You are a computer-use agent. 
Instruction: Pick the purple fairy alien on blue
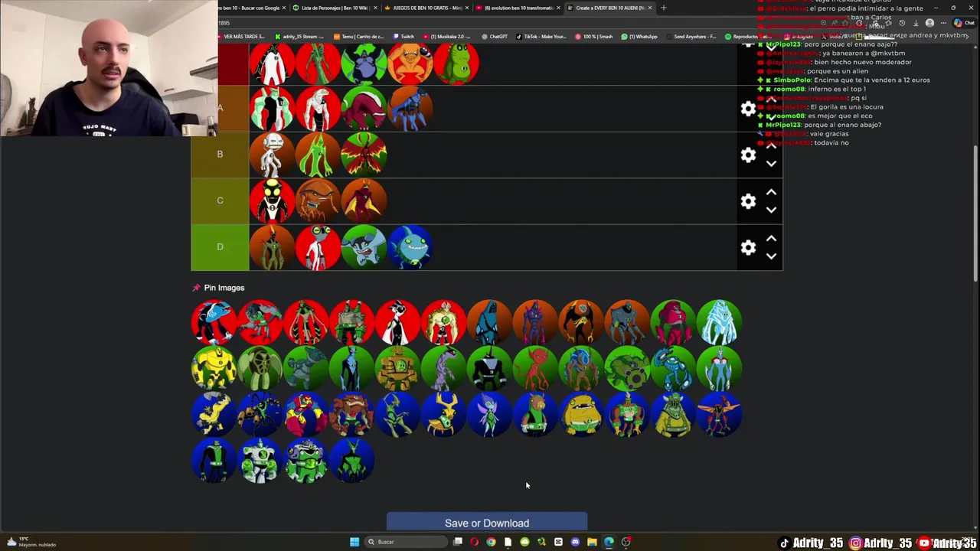[x=489, y=414]
